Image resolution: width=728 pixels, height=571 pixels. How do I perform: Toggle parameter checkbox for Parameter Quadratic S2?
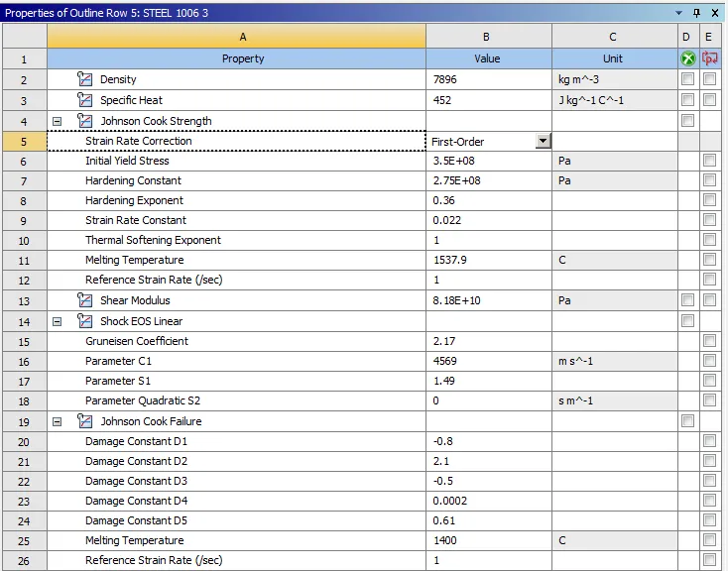(x=709, y=400)
